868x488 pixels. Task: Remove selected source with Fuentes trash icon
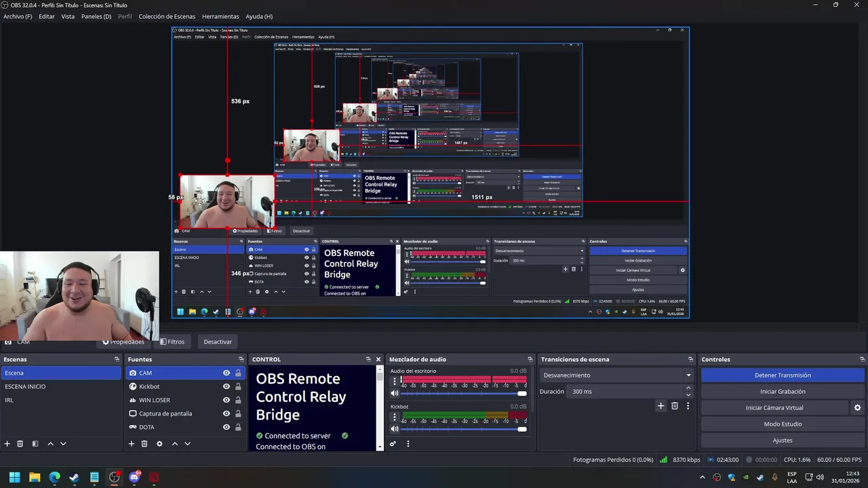coord(144,444)
